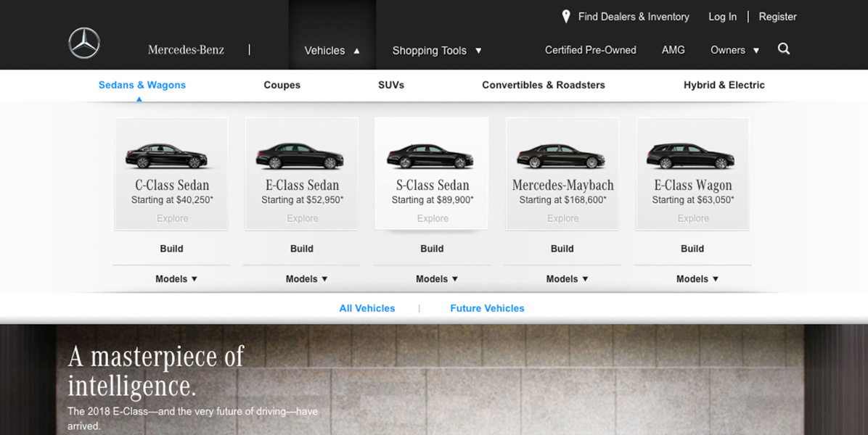Click the Log In link
Screen dimensions: 868x435
[x=722, y=17]
